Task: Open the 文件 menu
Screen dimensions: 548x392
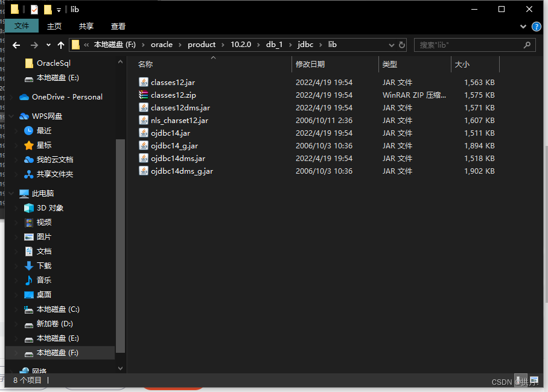Action: tap(22, 26)
